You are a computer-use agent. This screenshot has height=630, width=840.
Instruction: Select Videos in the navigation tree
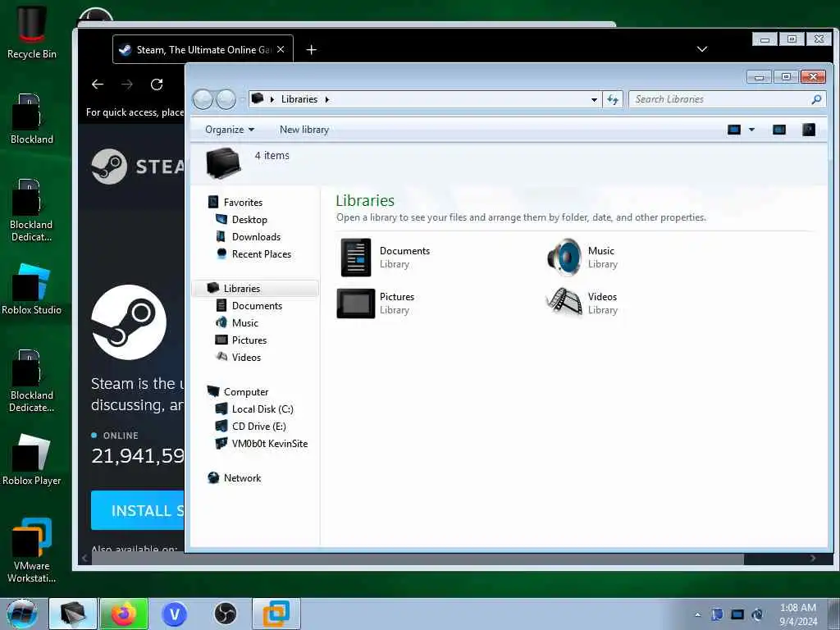pyautogui.click(x=246, y=358)
